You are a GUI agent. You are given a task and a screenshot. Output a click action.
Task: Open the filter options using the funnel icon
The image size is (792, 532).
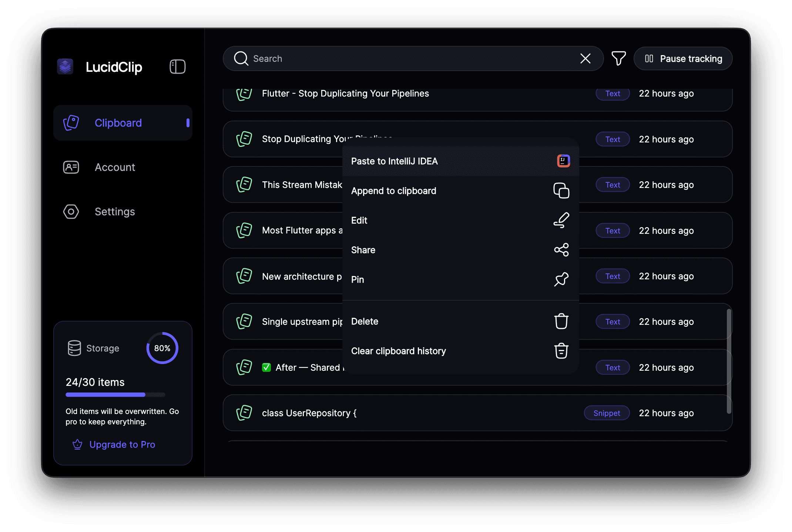pos(618,58)
